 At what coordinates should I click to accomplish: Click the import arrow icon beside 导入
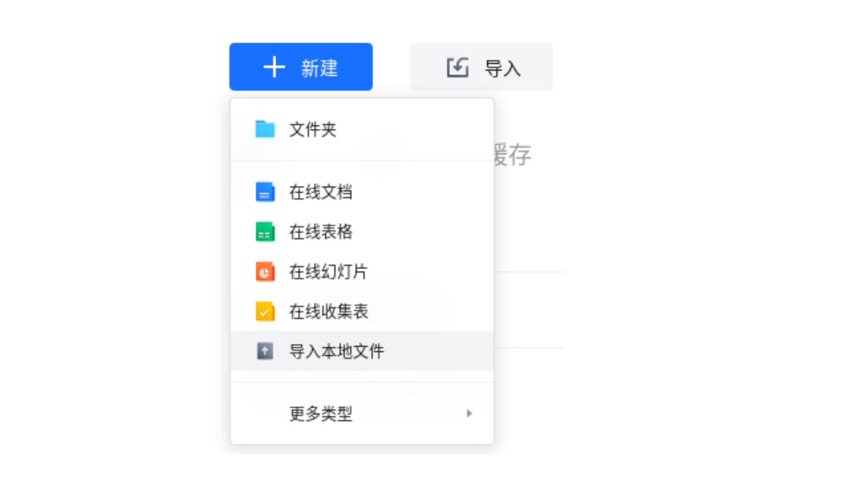pos(458,68)
